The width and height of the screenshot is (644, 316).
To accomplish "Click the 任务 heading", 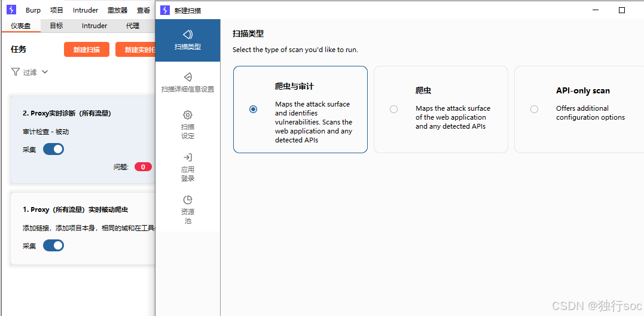I will pos(19,49).
